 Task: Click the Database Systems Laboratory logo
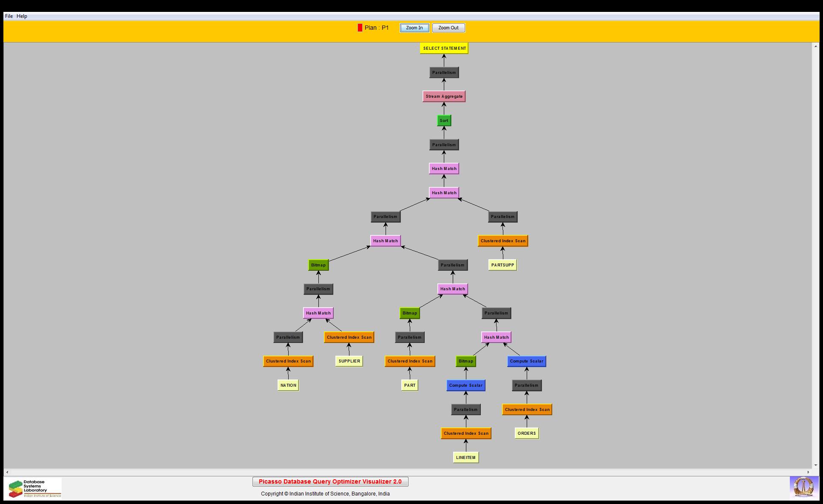(x=34, y=488)
